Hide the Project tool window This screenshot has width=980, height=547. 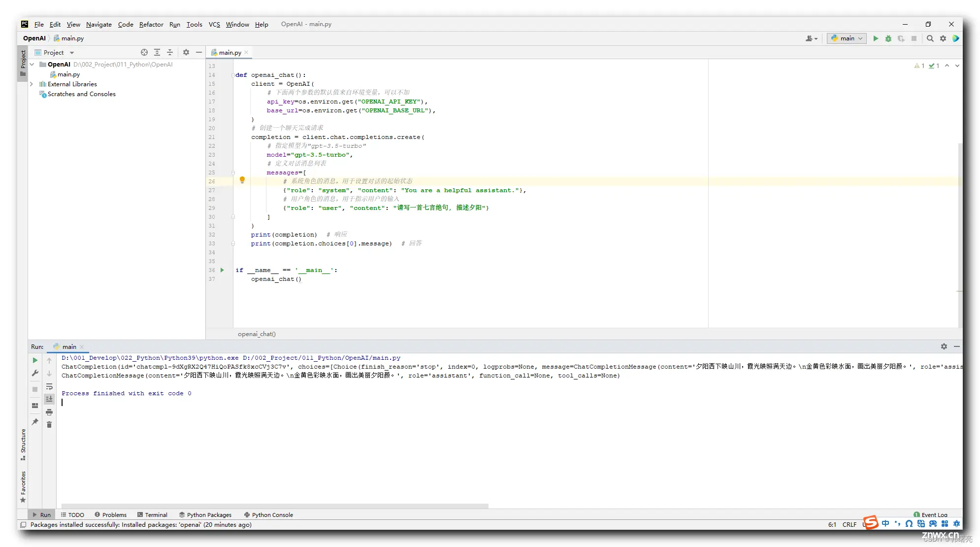coord(199,52)
